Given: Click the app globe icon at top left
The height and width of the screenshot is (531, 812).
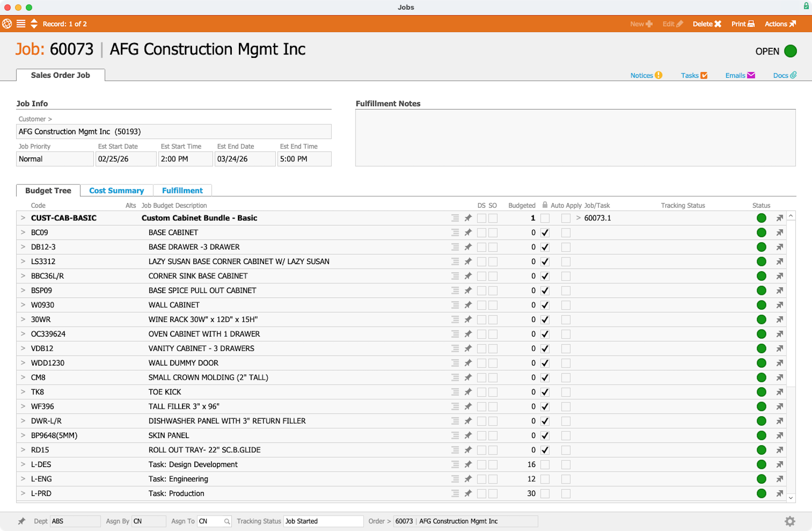Looking at the screenshot, I should point(7,24).
